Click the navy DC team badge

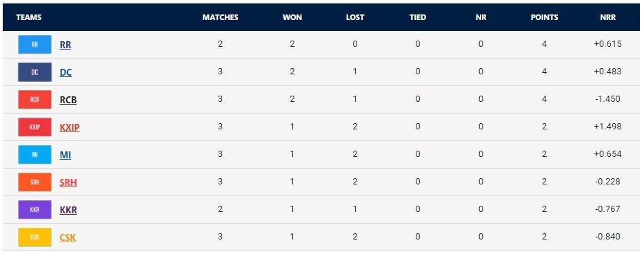(x=34, y=72)
